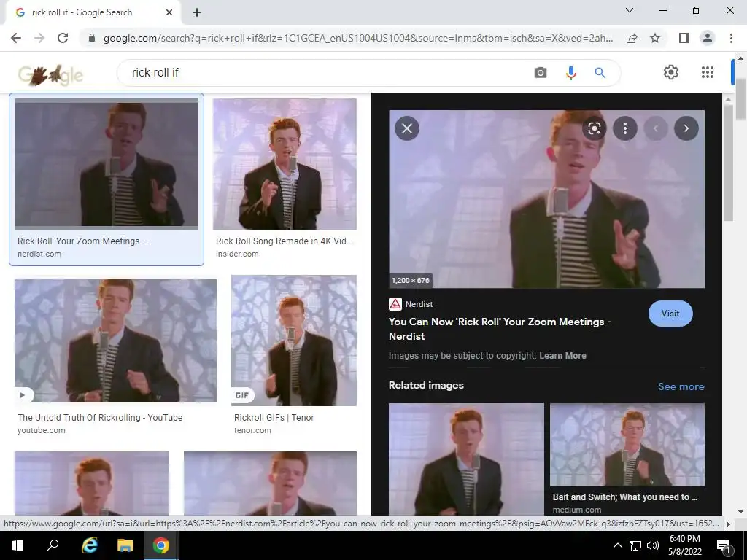Share this page using the share icon
Image resolution: width=747 pixels, height=560 pixels.
coord(632,38)
